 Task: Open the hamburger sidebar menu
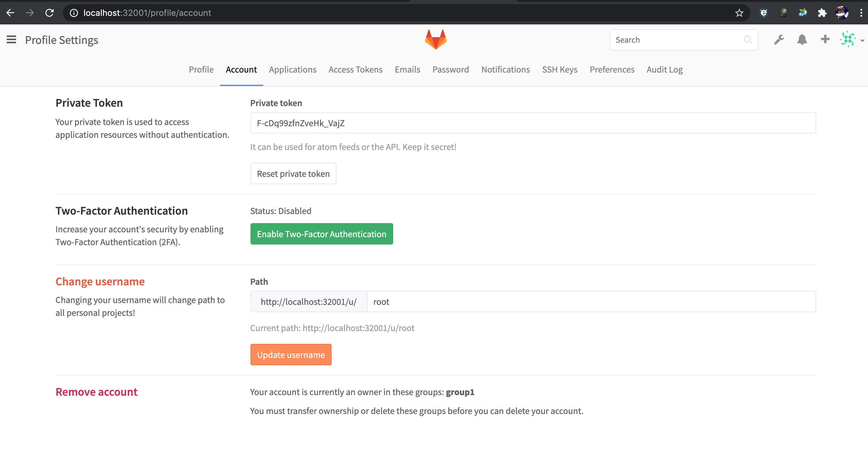11,40
